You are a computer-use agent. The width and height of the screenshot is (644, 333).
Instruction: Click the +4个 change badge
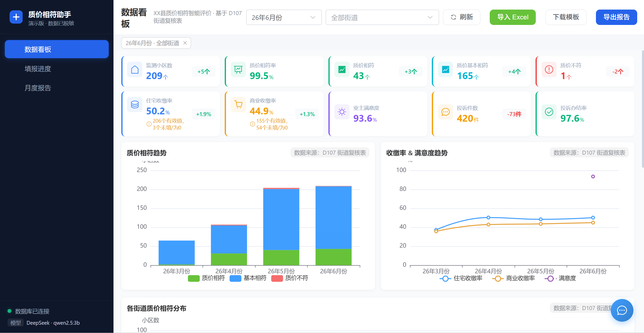[x=514, y=72]
